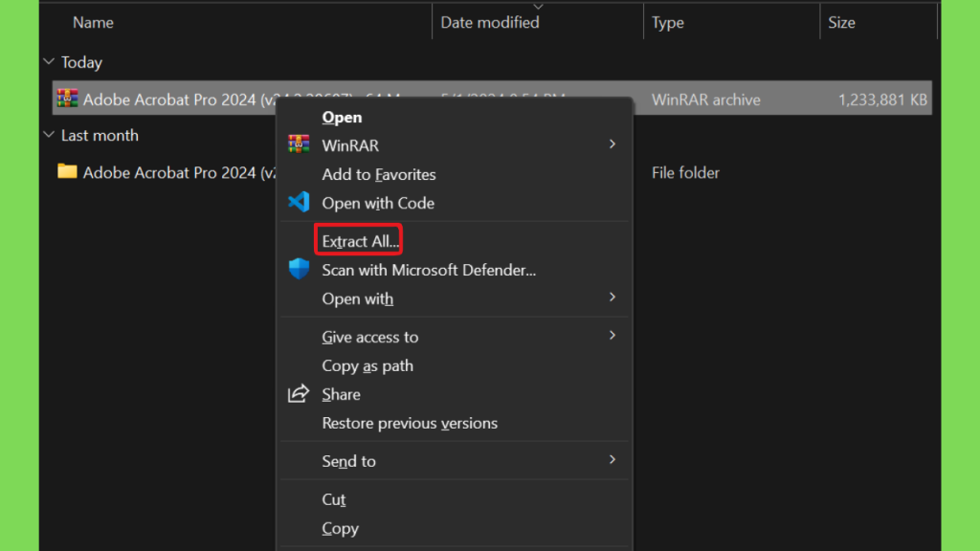Click the WinRAR icon in the context menu

click(299, 144)
